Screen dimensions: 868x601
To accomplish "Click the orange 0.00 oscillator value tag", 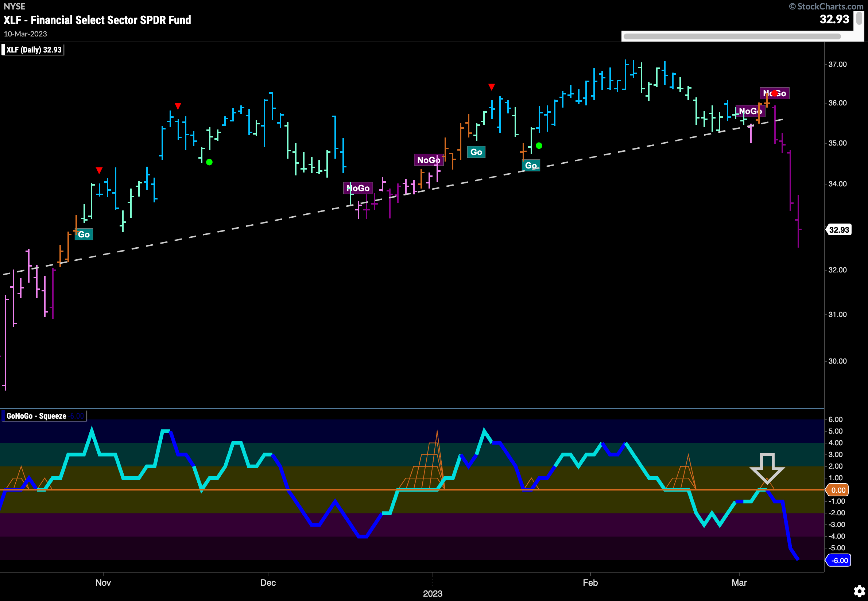I will click(837, 490).
